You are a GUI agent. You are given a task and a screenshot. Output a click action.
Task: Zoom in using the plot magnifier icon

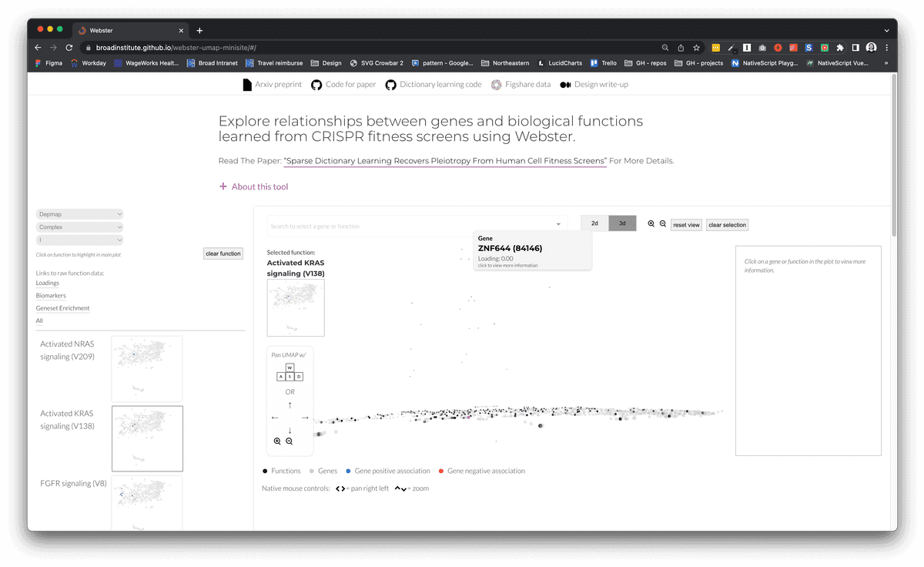[x=651, y=224]
